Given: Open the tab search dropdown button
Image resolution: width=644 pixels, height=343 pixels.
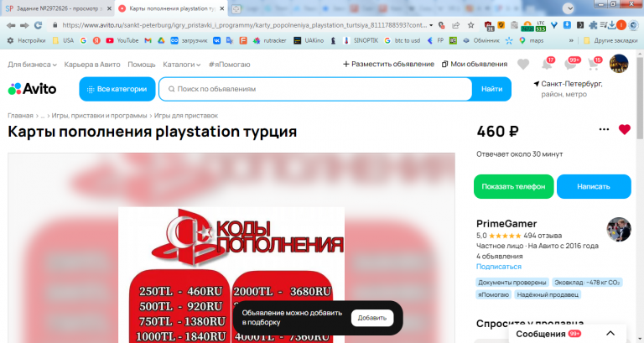Looking at the screenshot, I should pos(569,8).
